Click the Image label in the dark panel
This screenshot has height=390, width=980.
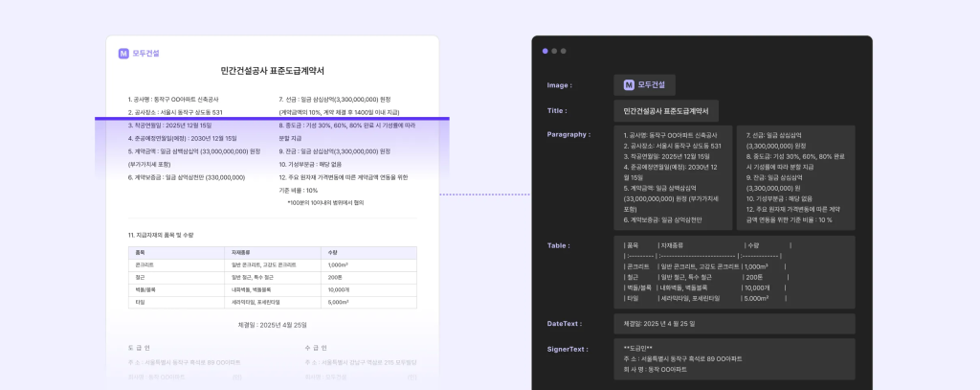(559, 85)
